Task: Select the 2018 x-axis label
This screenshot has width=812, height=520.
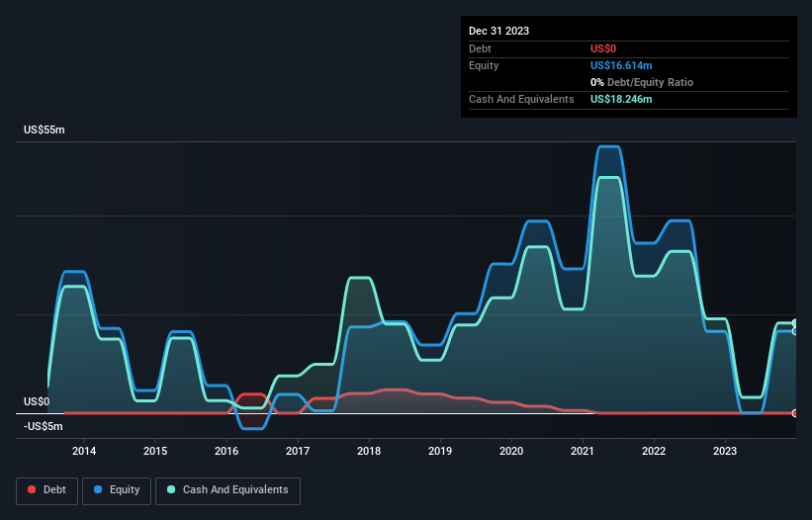Action: 369,451
